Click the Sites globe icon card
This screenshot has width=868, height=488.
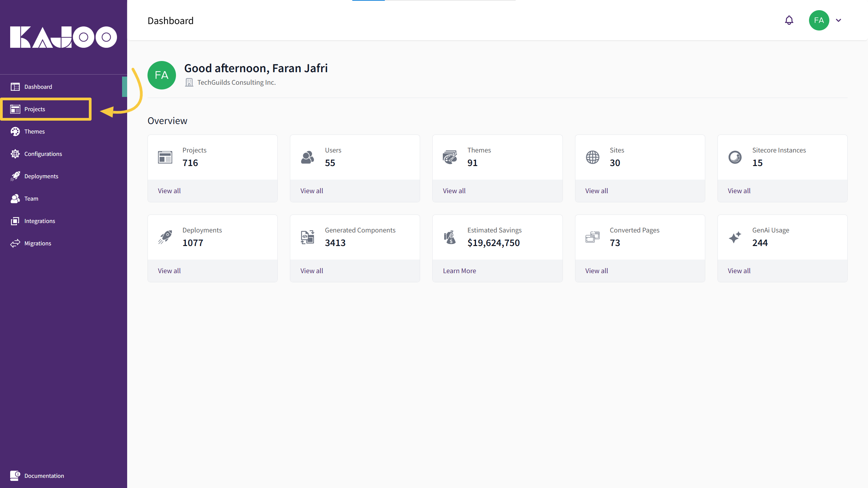tap(592, 157)
